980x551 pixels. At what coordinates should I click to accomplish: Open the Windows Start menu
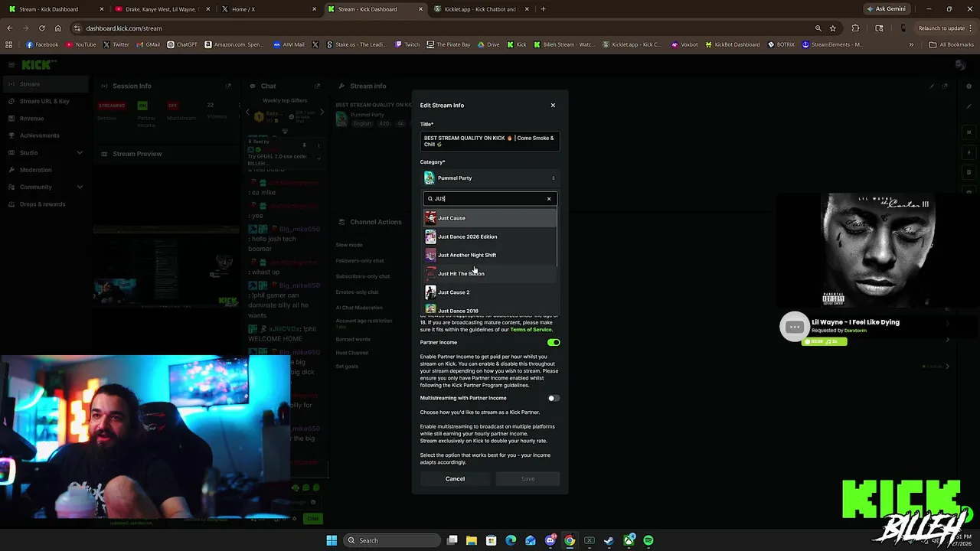tap(332, 540)
